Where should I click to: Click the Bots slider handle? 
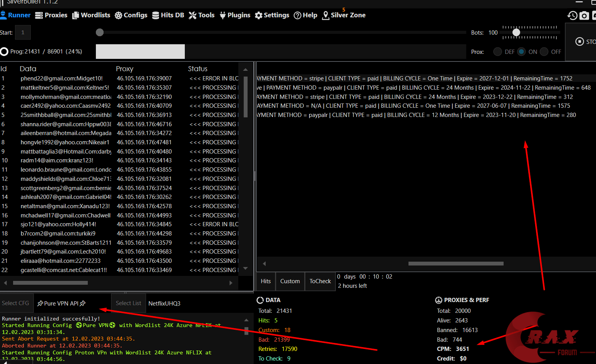click(x=516, y=33)
